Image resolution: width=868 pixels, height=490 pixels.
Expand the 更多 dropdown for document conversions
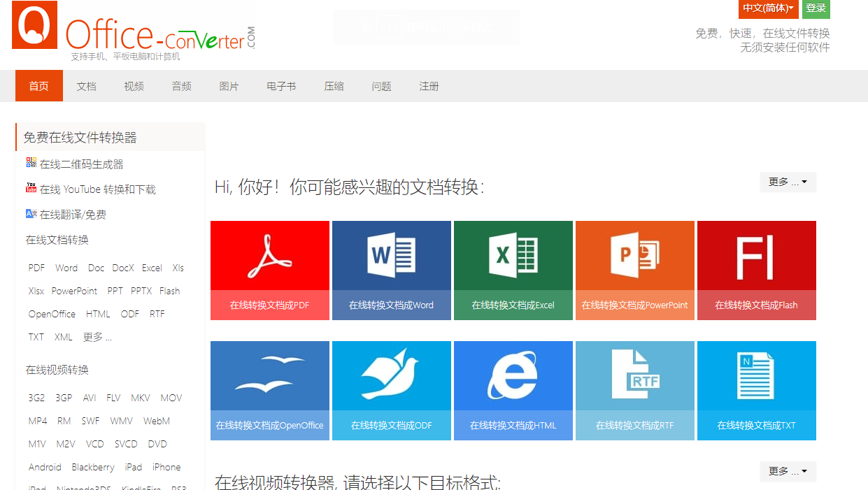pos(788,182)
